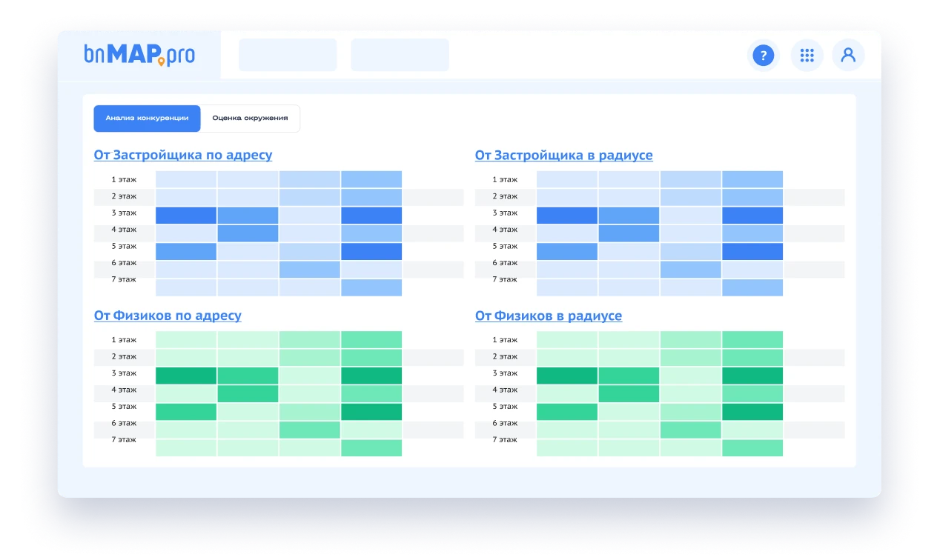The image size is (940, 560).
Task: Open the user profile icon
Action: coord(848,56)
